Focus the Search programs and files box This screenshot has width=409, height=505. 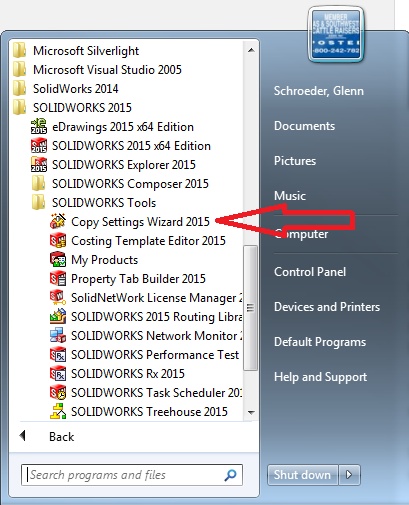click(x=132, y=475)
